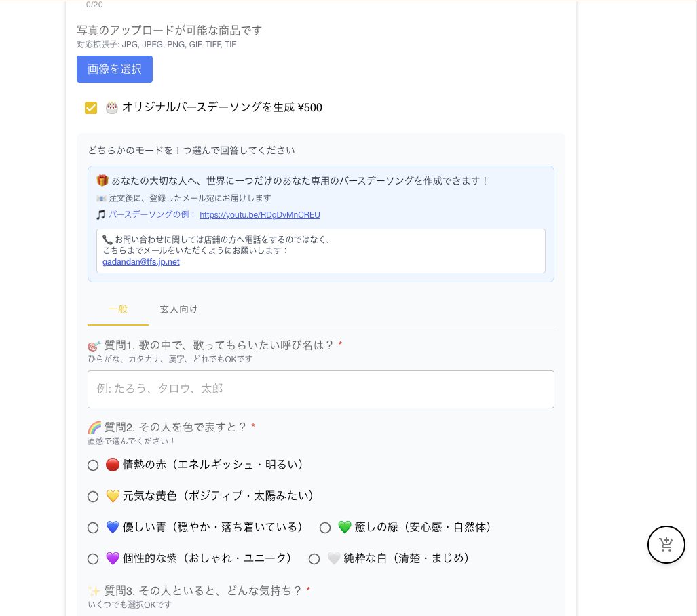Click the phone icon in the contact notice
The height and width of the screenshot is (616, 697).
(x=106, y=237)
